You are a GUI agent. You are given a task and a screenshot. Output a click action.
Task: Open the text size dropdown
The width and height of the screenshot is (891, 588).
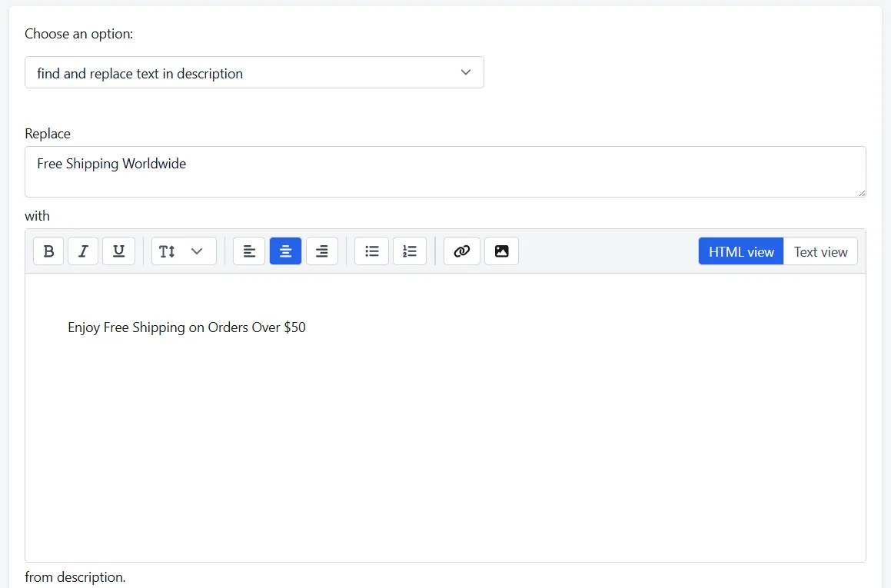coord(184,251)
